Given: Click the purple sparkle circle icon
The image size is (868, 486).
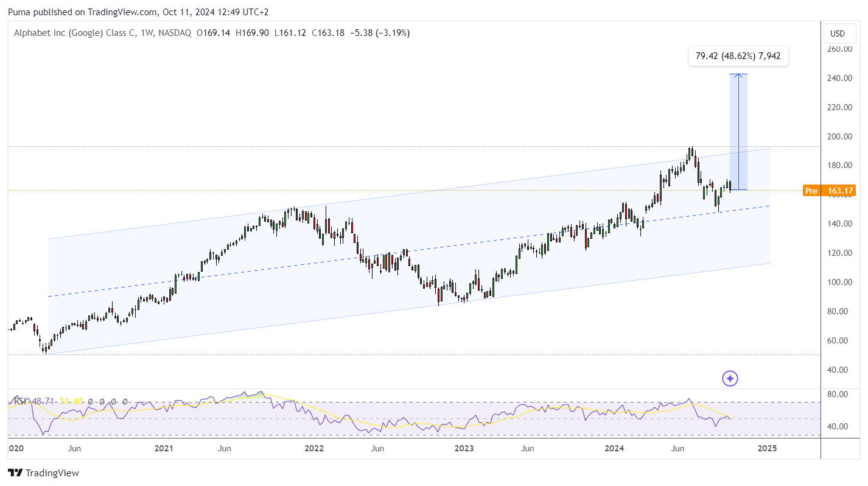Looking at the screenshot, I should (x=730, y=379).
